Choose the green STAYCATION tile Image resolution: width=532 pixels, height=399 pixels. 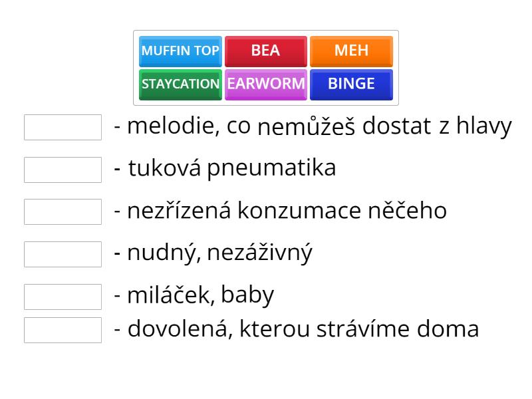180,84
